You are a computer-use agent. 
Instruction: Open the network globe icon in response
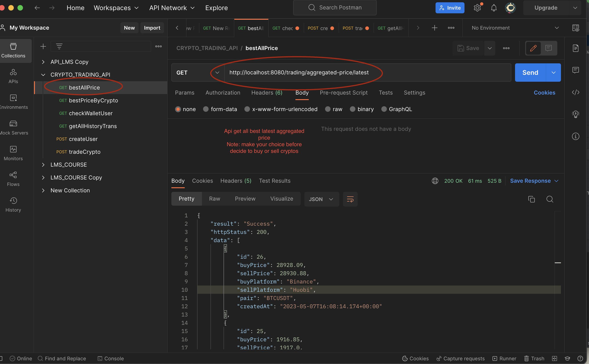(x=435, y=181)
